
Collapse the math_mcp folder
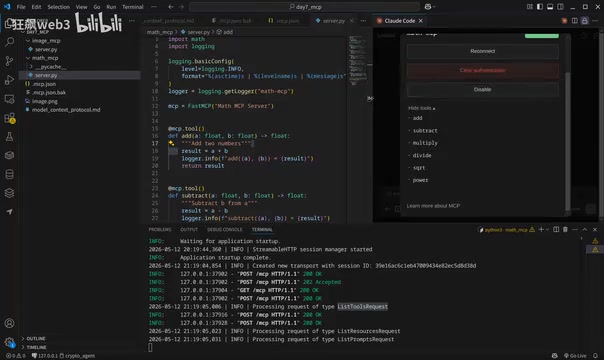[28, 58]
